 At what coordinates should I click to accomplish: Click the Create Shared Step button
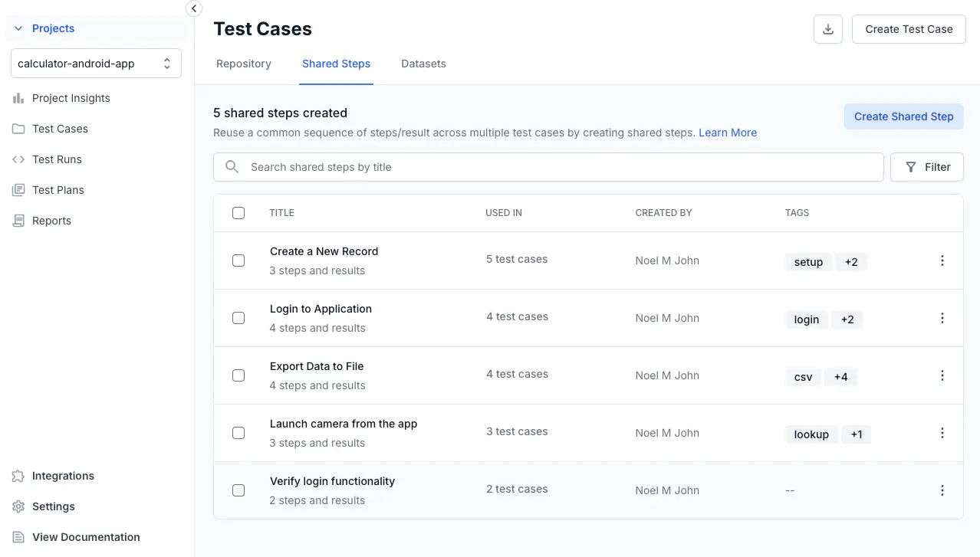pyautogui.click(x=903, y=116)
